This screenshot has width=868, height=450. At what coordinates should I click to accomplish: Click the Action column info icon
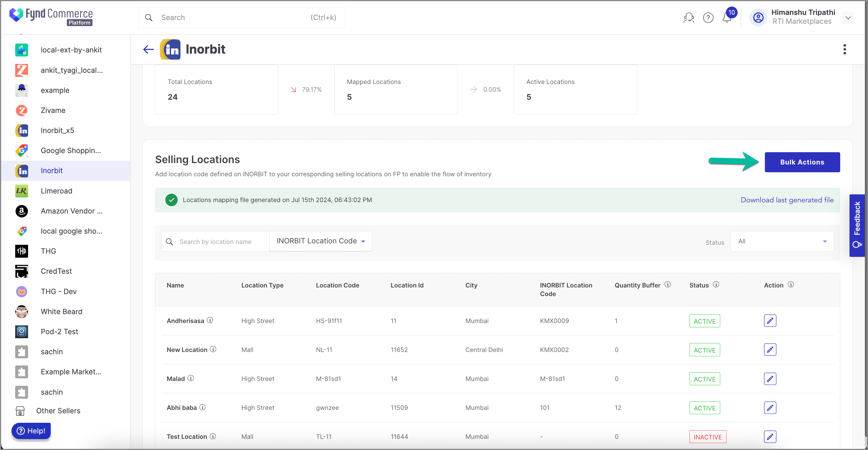point(791,285)
